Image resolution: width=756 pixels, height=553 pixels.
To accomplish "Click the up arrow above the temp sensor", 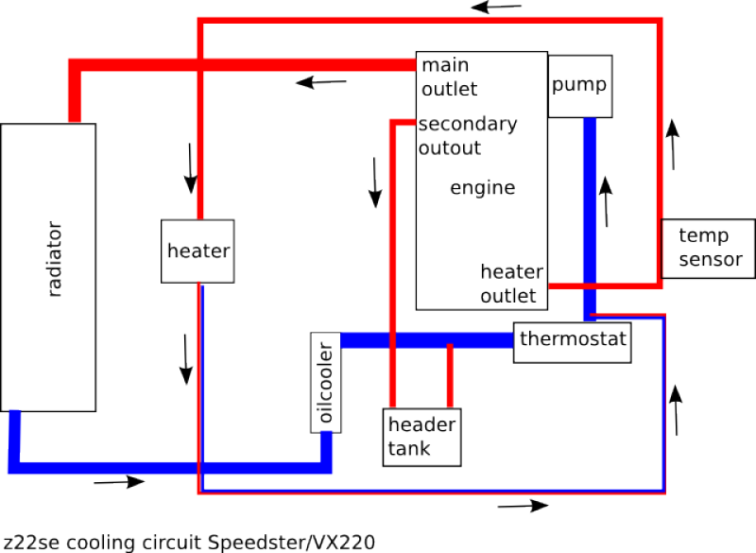I will point(675,143).
